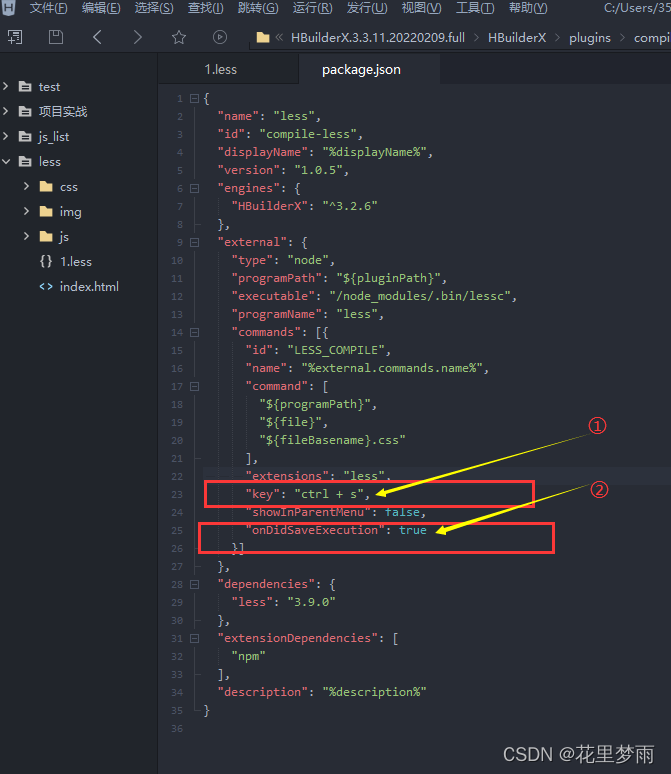Click the HBuilderX breadcrumb segment

517,38
